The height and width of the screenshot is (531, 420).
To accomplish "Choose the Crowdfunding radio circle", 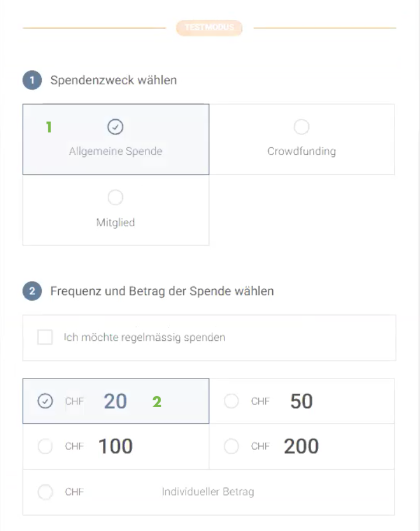I will click(x=301, y=127).
